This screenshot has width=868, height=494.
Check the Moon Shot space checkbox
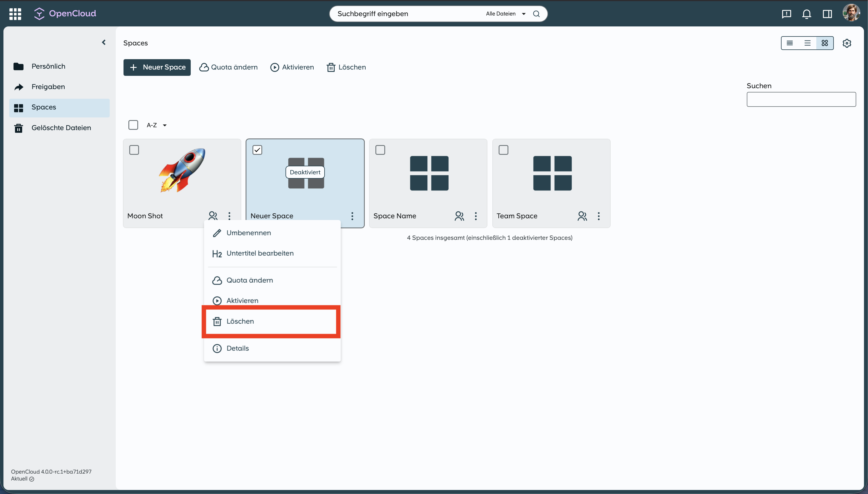tap(134, 150)
